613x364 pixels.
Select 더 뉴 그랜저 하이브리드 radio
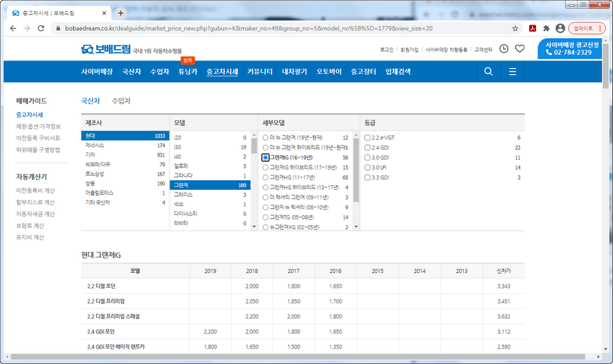[x=266, y=147]
